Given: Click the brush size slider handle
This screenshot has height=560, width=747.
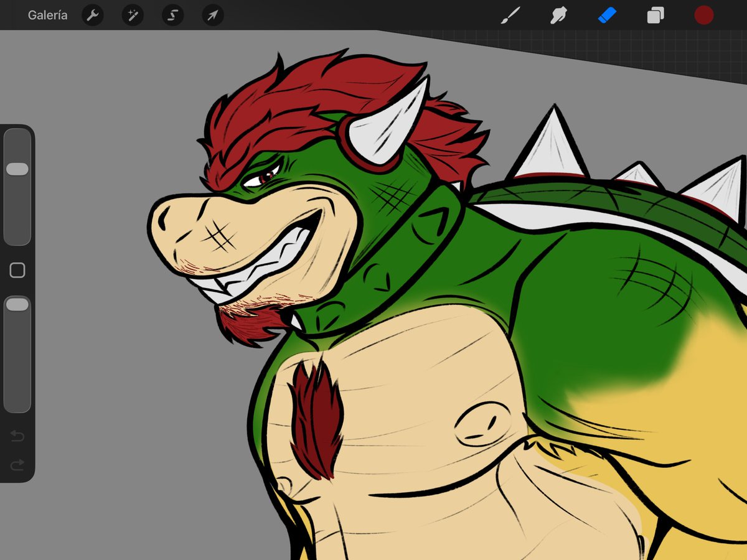Looking at the screenshot, I should coord(17,169).
